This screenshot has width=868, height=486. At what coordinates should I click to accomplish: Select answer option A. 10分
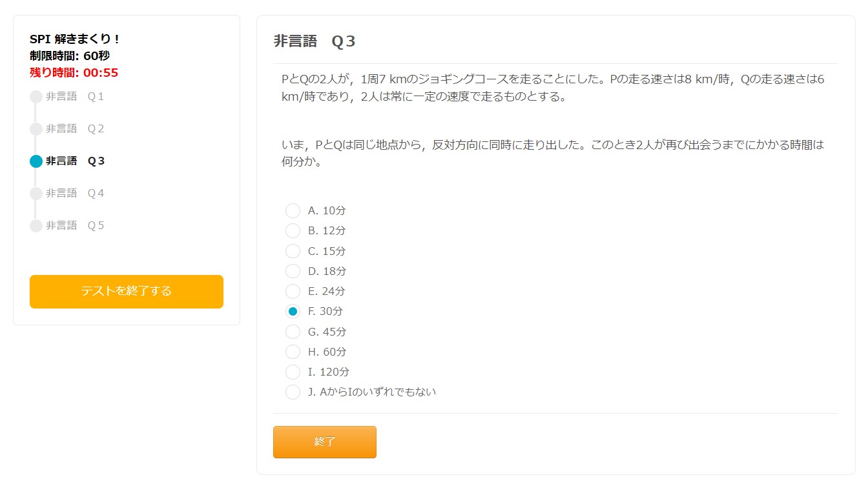tap(293, 210)
